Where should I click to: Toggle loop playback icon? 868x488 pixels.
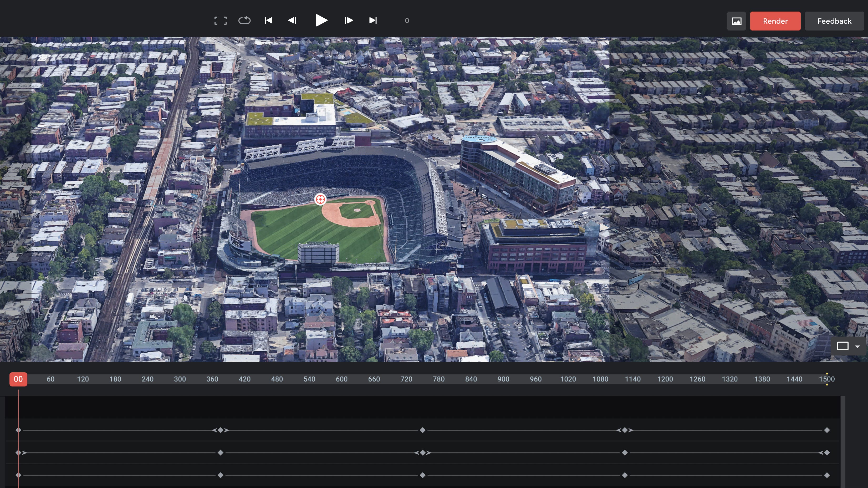[244, 21]
